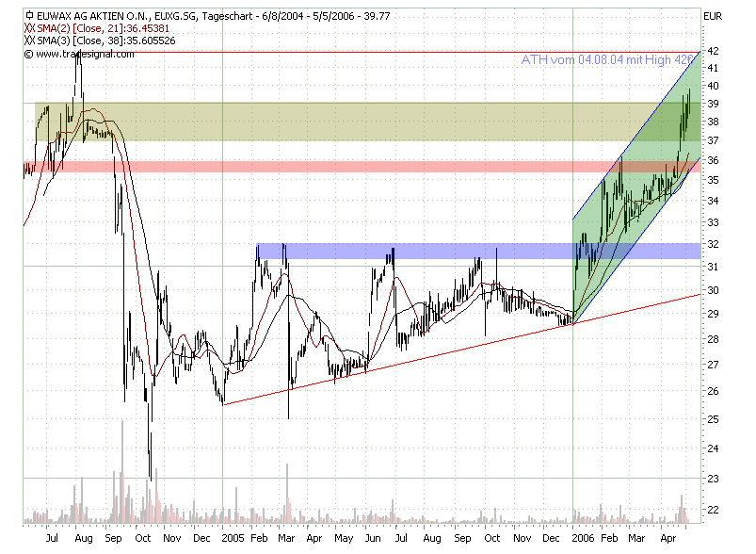Click the blue shaded resistance band near 32
The height and width of the screenshot is (554, 756).
tap(477, 251)
